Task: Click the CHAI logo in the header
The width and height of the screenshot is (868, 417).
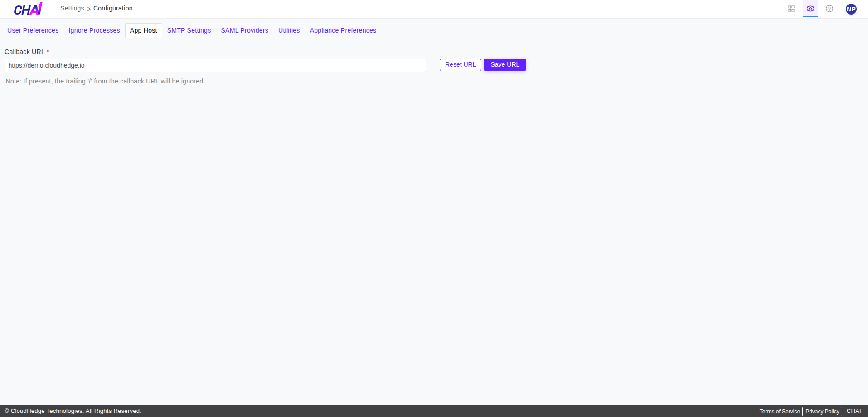Action: (x=28, y=9)
